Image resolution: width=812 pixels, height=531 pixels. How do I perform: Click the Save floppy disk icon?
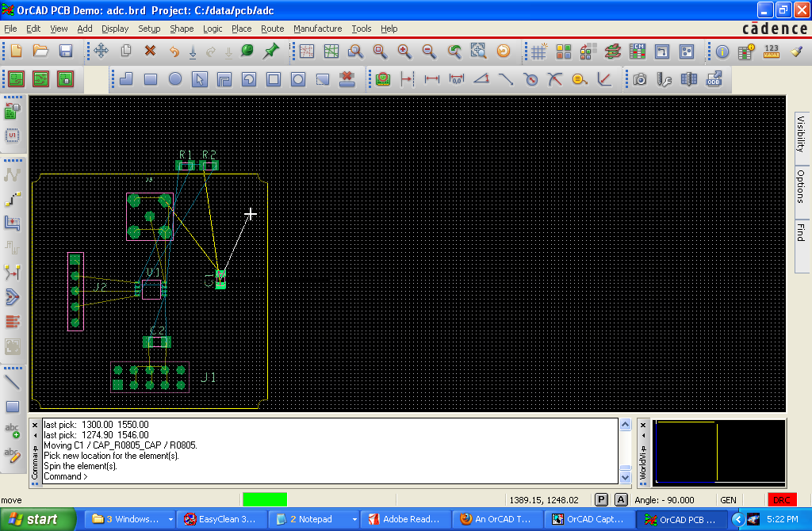(66, 51)
